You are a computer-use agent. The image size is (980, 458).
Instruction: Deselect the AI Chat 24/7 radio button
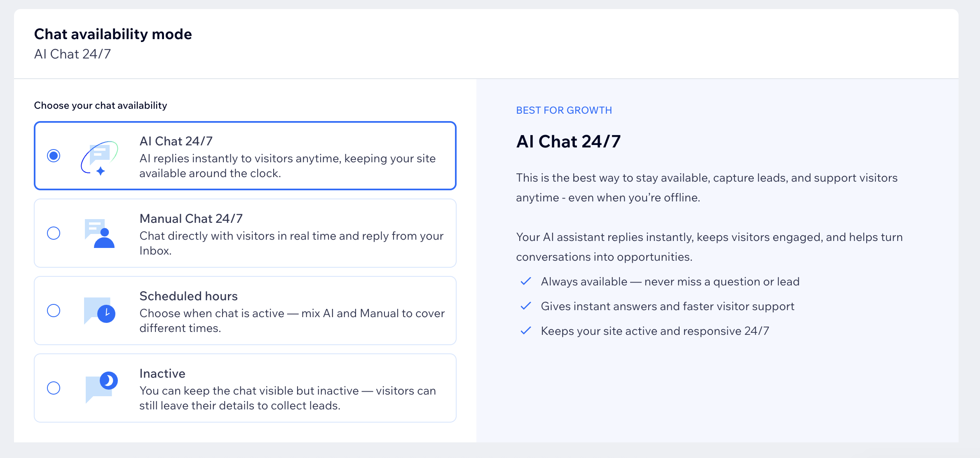click(x=54, y=156)
